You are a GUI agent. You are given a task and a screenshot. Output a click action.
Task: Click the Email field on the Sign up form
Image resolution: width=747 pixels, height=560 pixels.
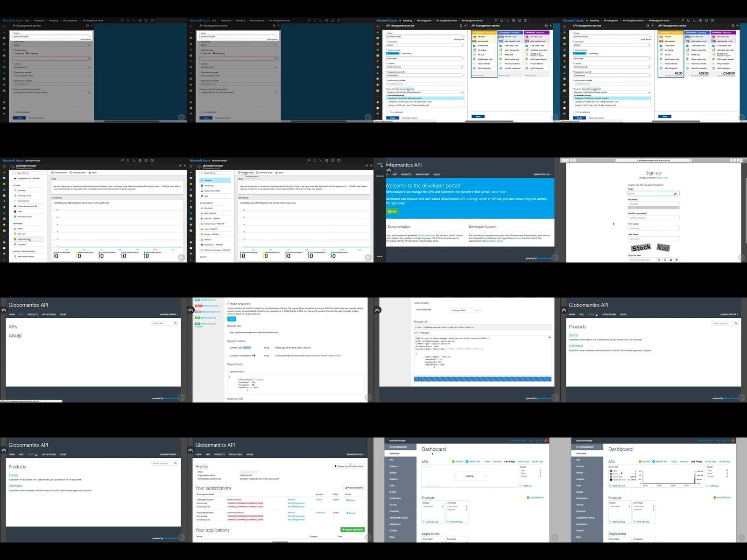click(x=653, y=193)
